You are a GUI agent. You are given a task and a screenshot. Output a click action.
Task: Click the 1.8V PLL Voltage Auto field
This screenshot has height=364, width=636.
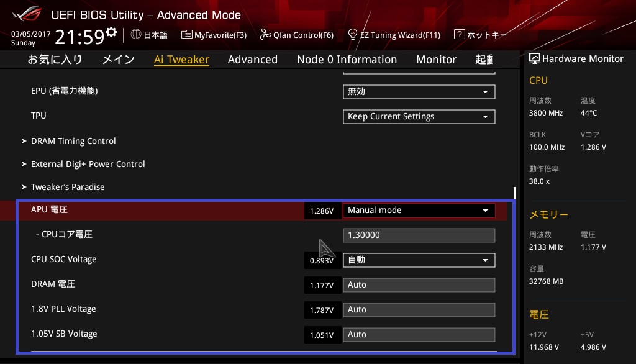point(419,309)
